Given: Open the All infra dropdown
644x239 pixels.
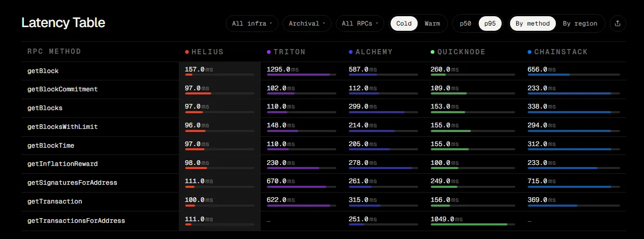Looking at the screenshot, I should click(x=252, y=23).
